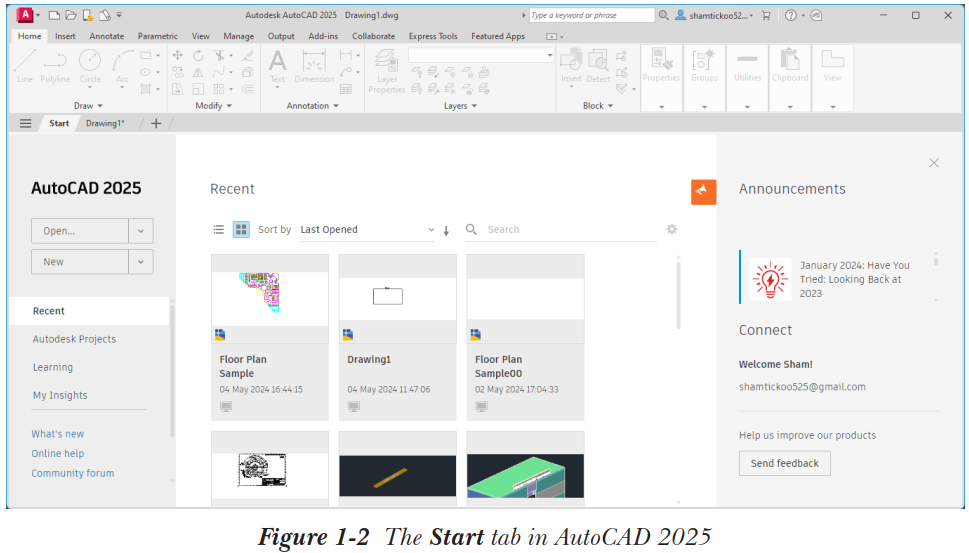Open the Express Tools ribbon tab
This screenshot has width=969, height=553.
(x=433, y=36)
